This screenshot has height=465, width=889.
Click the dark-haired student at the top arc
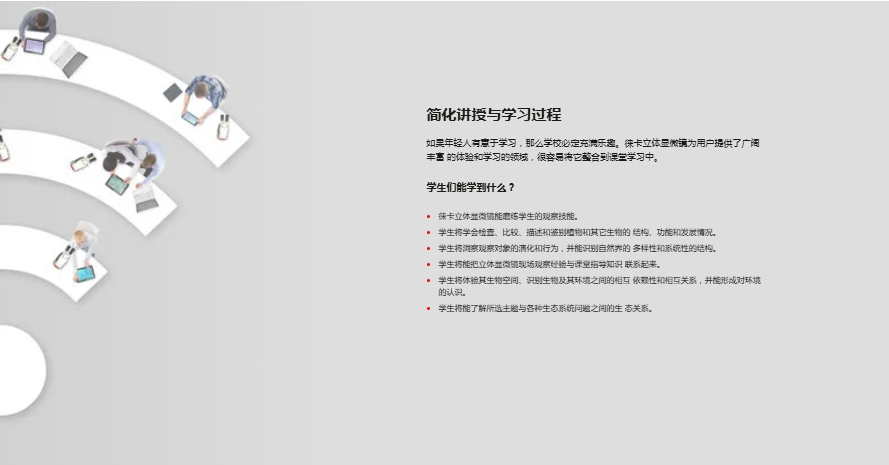(x=38, y=23)
